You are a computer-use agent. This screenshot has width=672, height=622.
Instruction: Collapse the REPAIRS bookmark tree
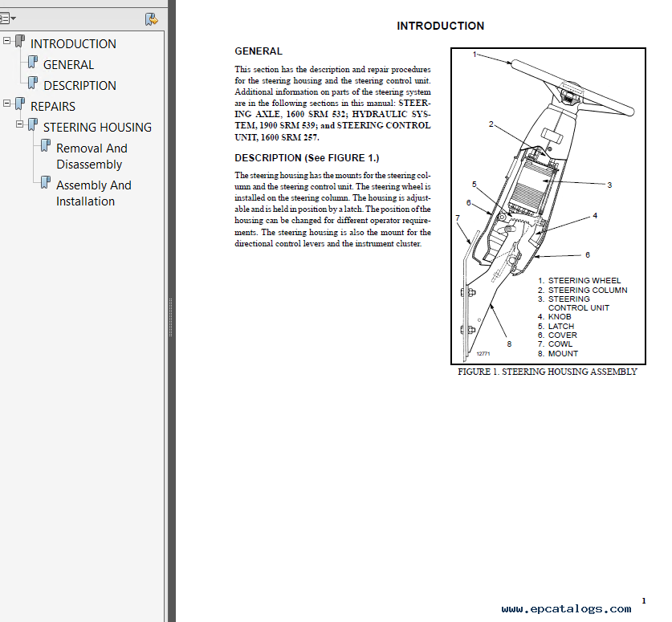pos(7,104)
